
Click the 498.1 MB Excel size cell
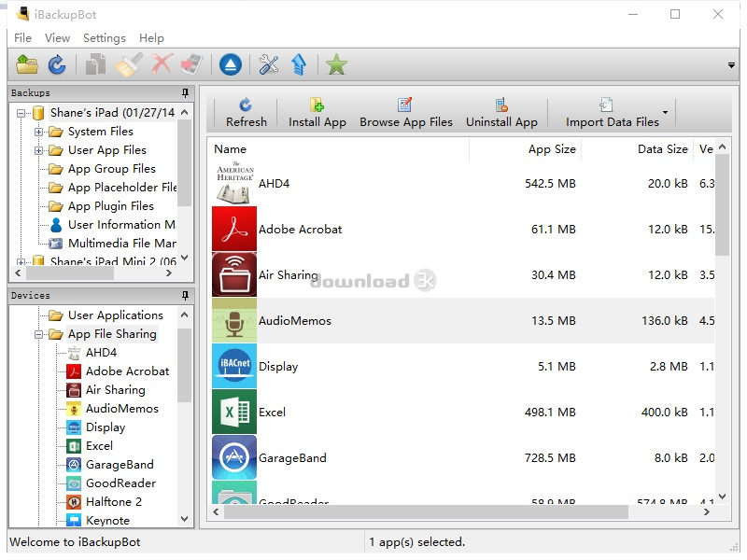click(x=550, y=412)
